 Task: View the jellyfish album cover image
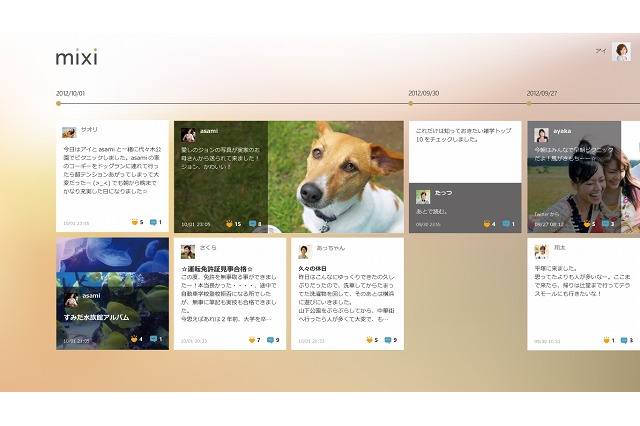(112, 255)
